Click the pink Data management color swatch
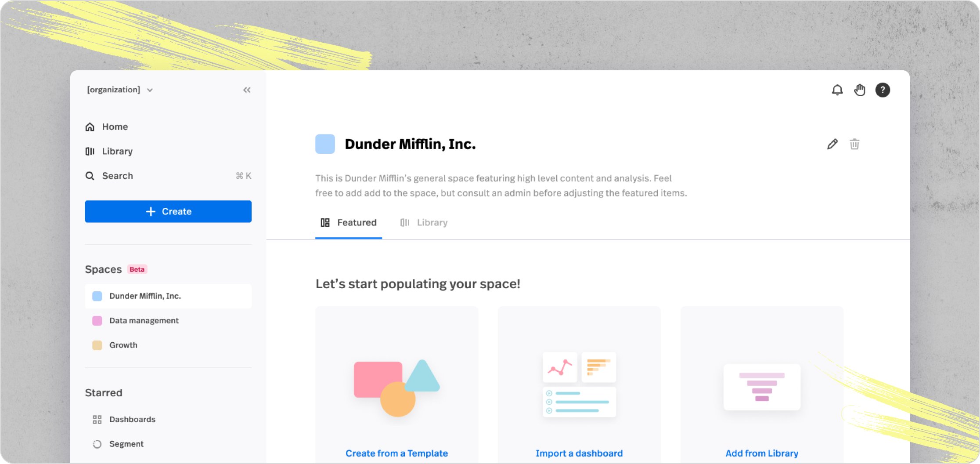This screenshot has height=464, width=980. [x=97, y=321]
